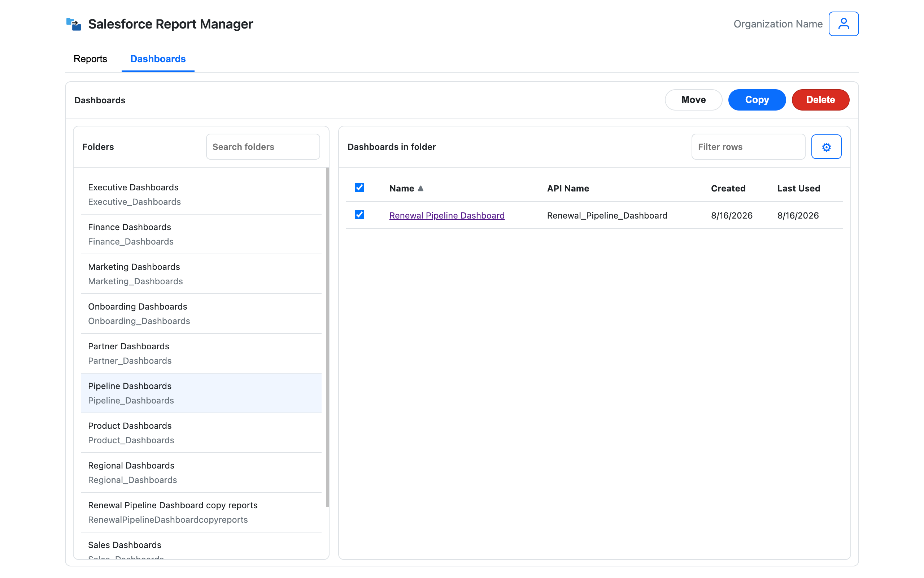Click the Created column header
Screen dimensions: 924x578
pyautogui.click(x=728, y=189)
